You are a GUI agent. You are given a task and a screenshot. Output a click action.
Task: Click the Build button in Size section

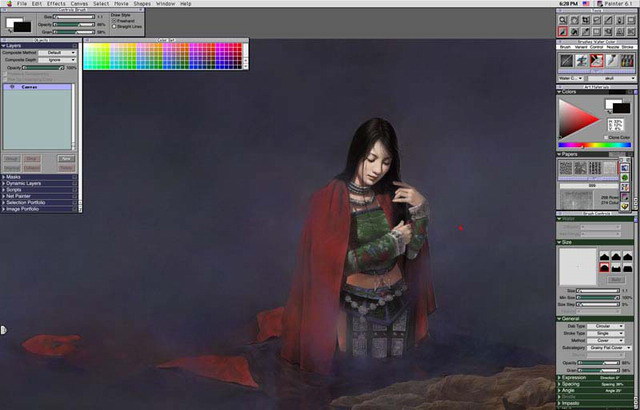(x=616, y=280)
